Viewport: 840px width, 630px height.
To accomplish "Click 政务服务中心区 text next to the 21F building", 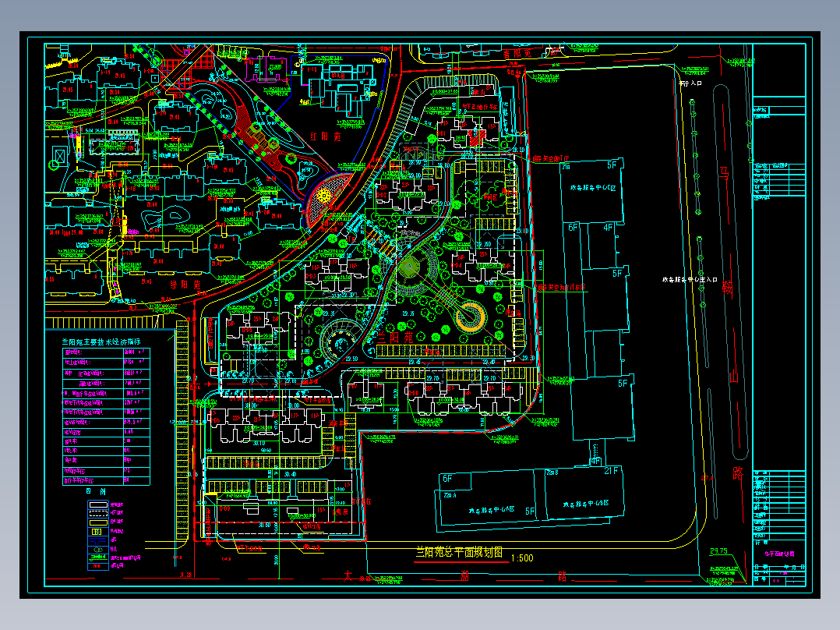I will pyautogui.click(x=585, y=504).
